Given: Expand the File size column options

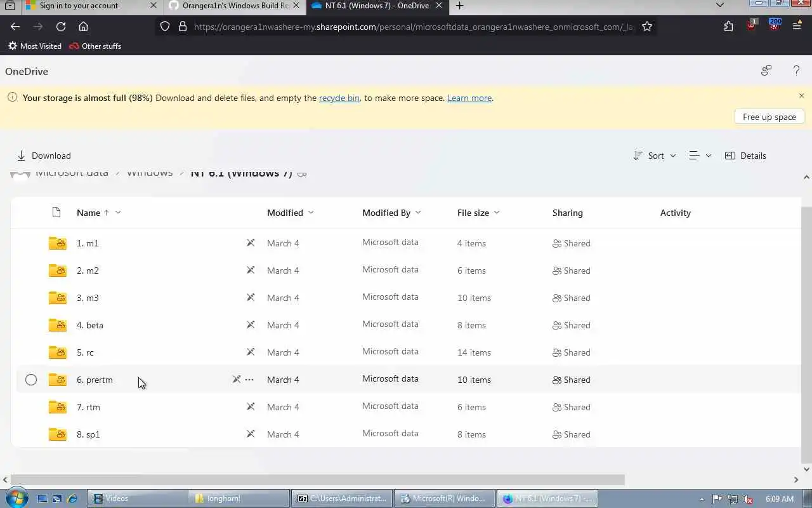Looking at the screenshot, I should (497, 213).
